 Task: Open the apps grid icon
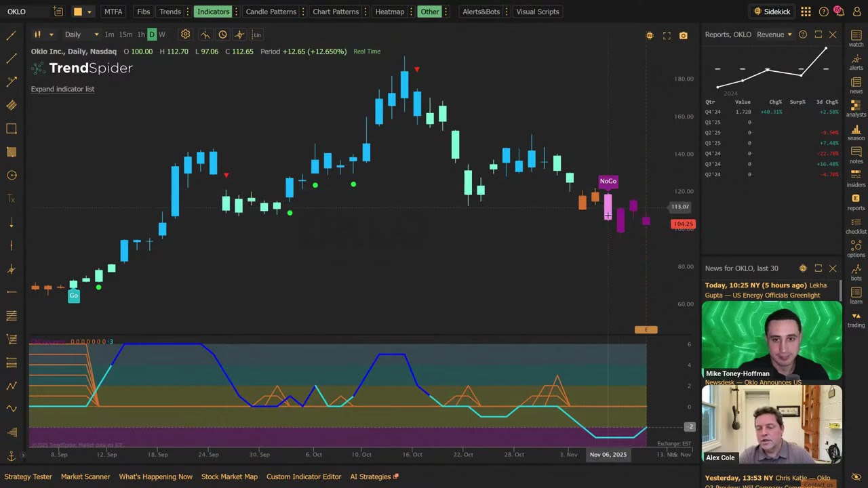click(806, 12)
